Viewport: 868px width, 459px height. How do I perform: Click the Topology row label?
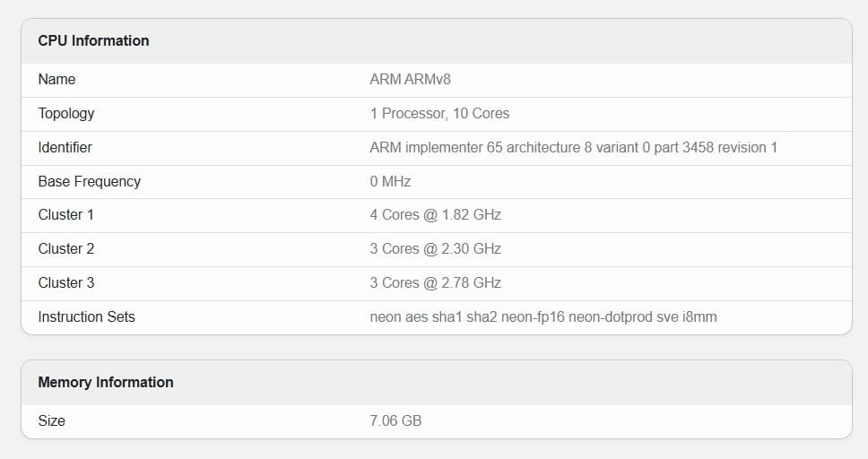click(x=65, y=113)
